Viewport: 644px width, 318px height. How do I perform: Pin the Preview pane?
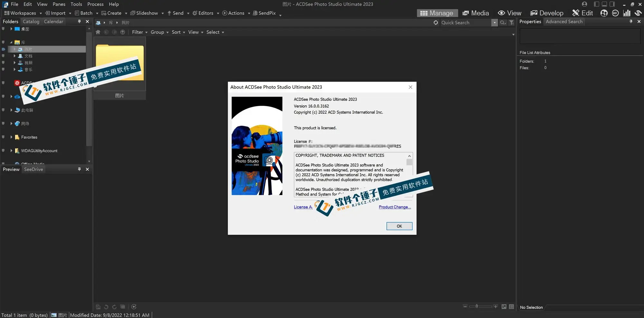coord(79,169)
